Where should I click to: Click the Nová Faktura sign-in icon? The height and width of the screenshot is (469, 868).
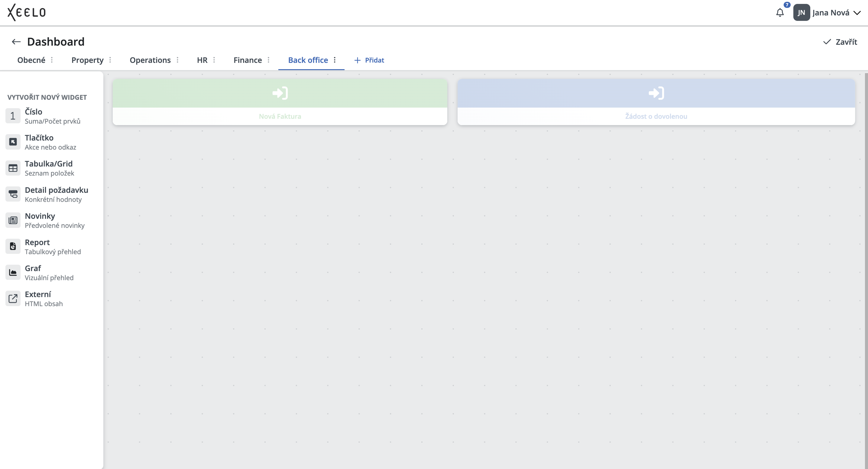pyautogui.click(x=280, y=93)
